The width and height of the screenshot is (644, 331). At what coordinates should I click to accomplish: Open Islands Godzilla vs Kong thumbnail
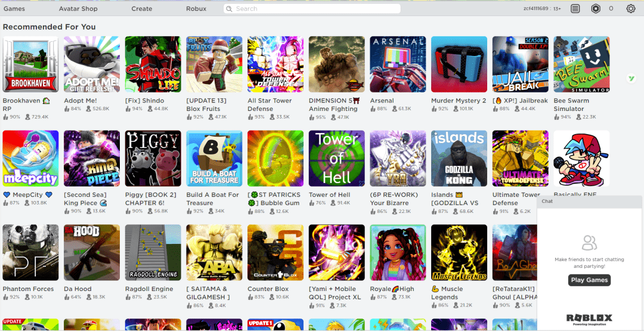coord(459,159)
